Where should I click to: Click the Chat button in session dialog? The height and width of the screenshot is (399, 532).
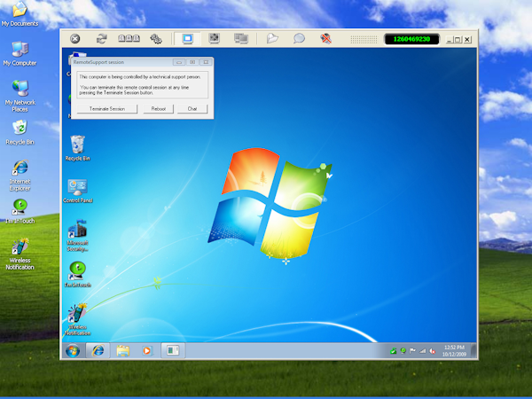point(192,108)
